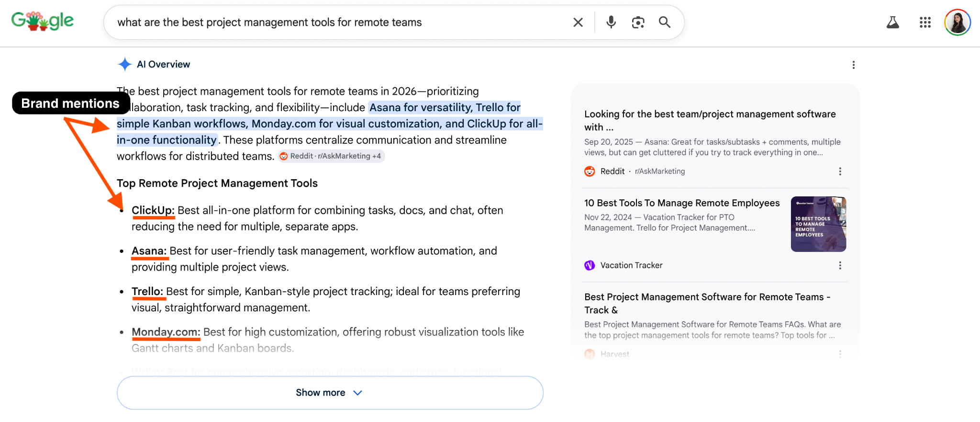Click the Reddit icon in the source card
The image size is (980, 422).
pos(590,171)
